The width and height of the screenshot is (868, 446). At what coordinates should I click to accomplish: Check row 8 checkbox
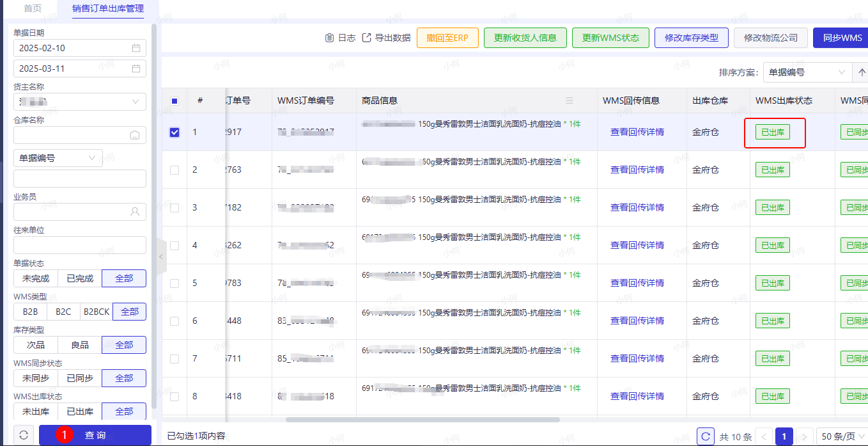click(x=174, y=397)
